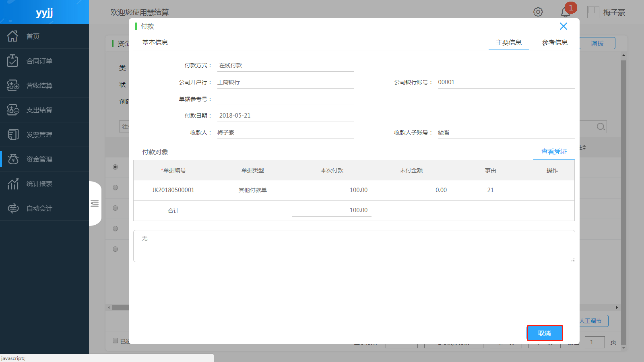
Task: Click the empty 单据参考号 input field
Action: coord(286,99)
